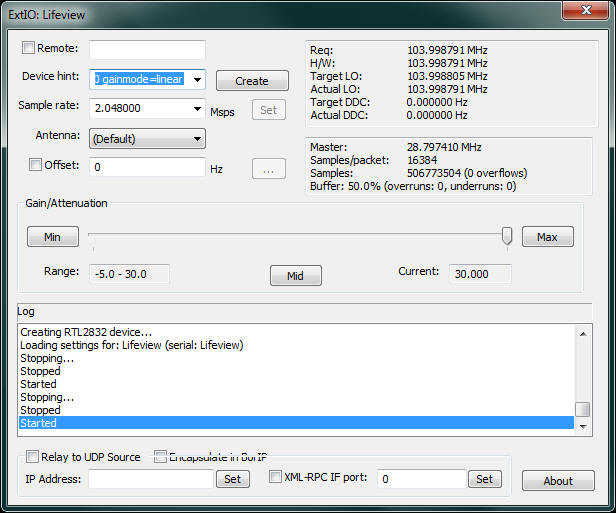Click the Mid gain button

(295, 276)
